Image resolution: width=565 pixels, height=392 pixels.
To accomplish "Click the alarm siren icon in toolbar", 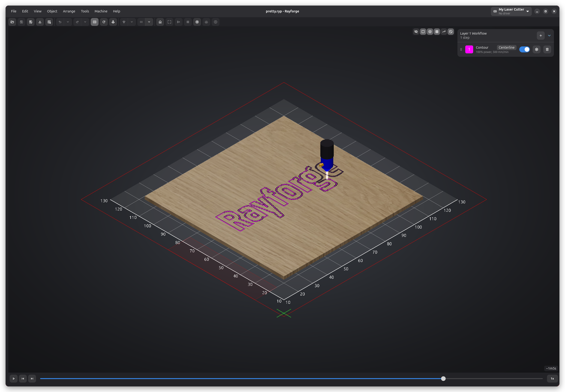I will (x=206, y=22).
